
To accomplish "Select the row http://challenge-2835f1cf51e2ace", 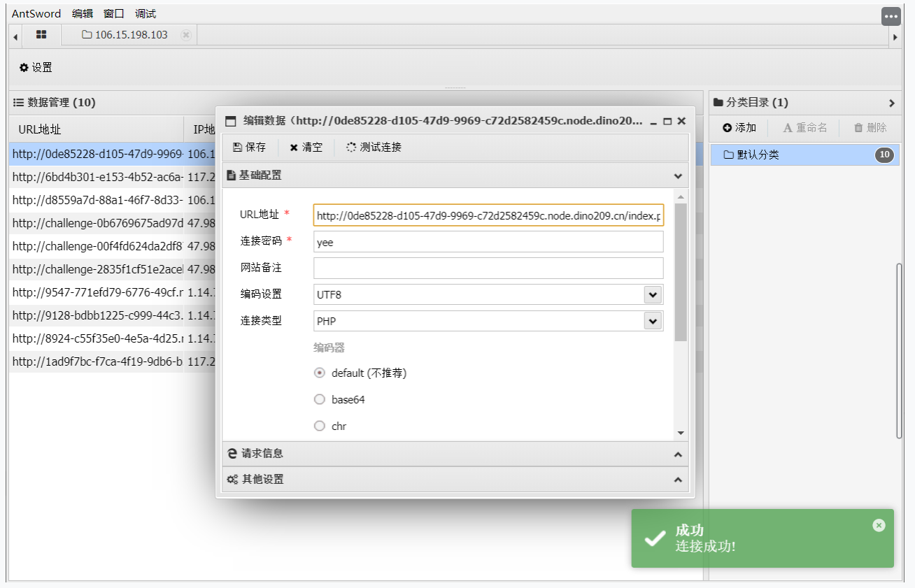I will pos(97,269).
